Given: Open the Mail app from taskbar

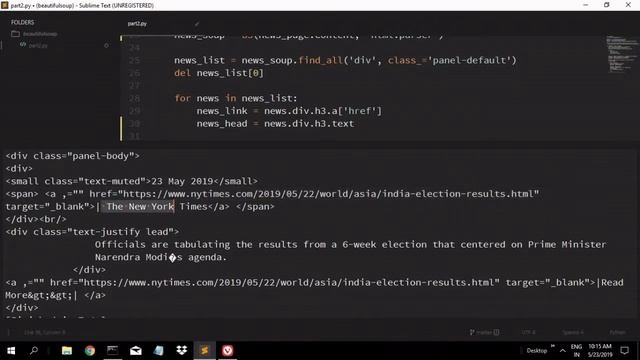Looking at the screenshot, I should coord(136,351).
